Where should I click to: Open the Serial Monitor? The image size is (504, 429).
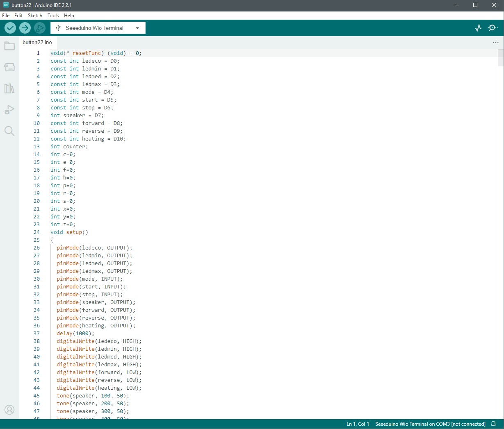pyautogui.click(x=493, y=28)
